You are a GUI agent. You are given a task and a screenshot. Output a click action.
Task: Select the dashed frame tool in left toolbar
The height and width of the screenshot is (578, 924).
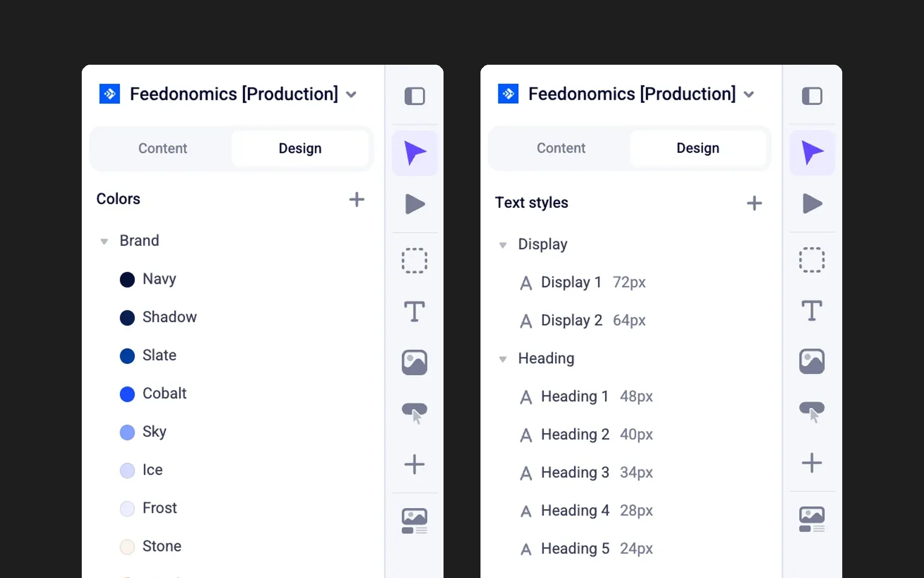pyautogui.click(x=414, y=261)
